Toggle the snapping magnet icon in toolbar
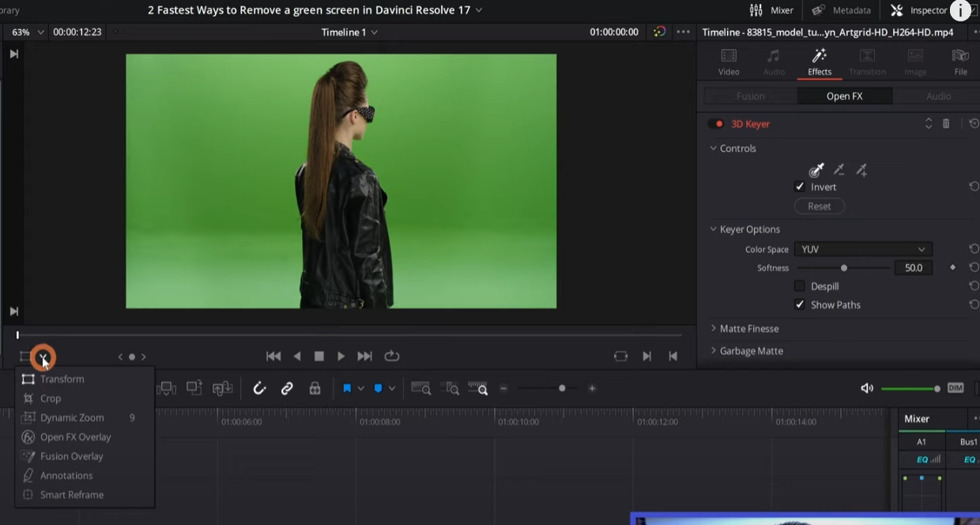This screenshot has width=980, height=525. click(259, 388)
